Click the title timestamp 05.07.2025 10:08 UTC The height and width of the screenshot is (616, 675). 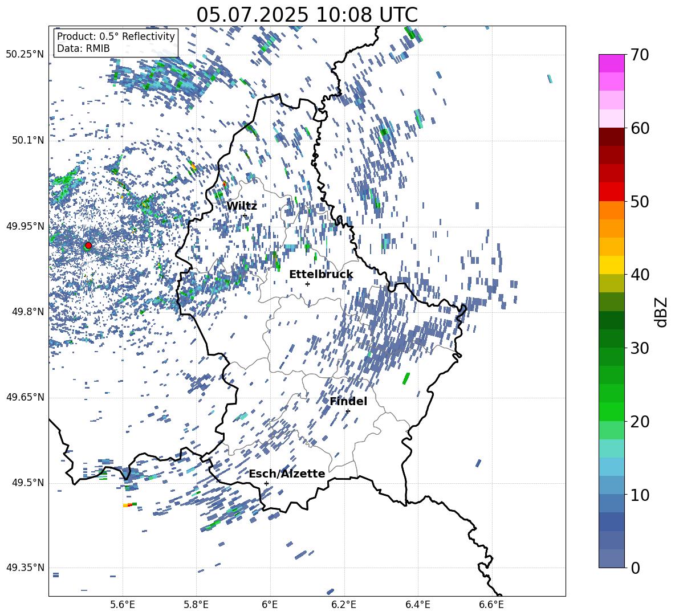307,15
